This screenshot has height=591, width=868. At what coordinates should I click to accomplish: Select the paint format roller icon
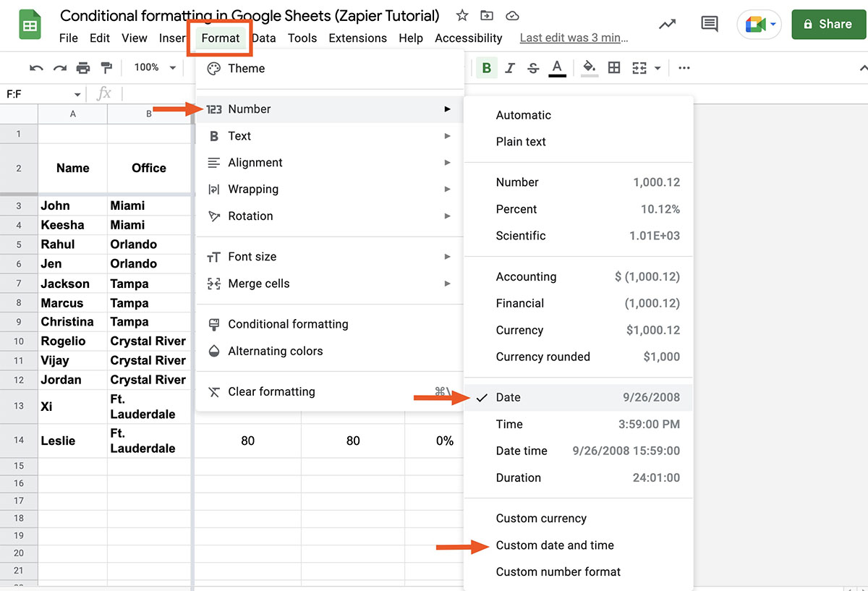(x=106, y=68)
